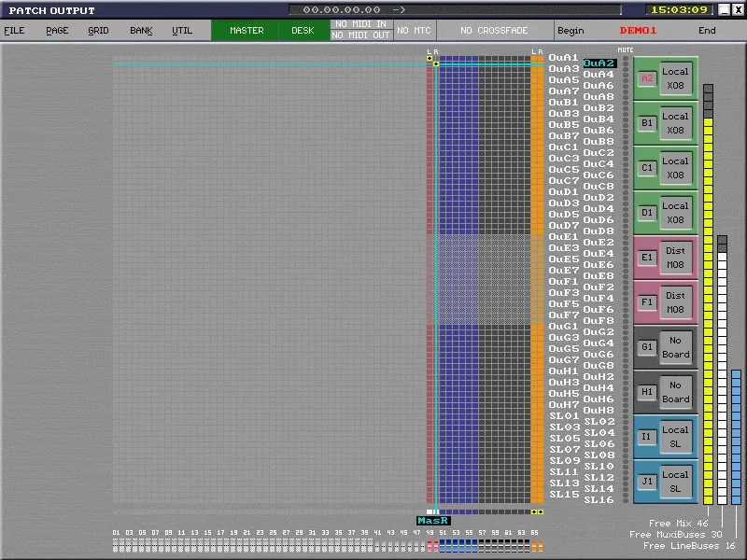Jump to End of the show
The image size is (747, 560).
click(x=707, y=31)
